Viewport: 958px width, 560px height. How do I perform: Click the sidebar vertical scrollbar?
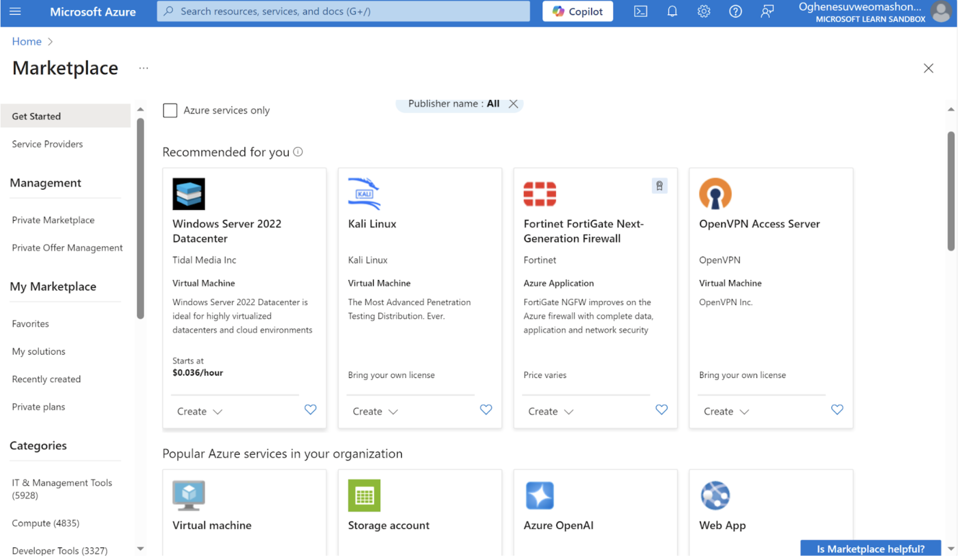(140, 218)
